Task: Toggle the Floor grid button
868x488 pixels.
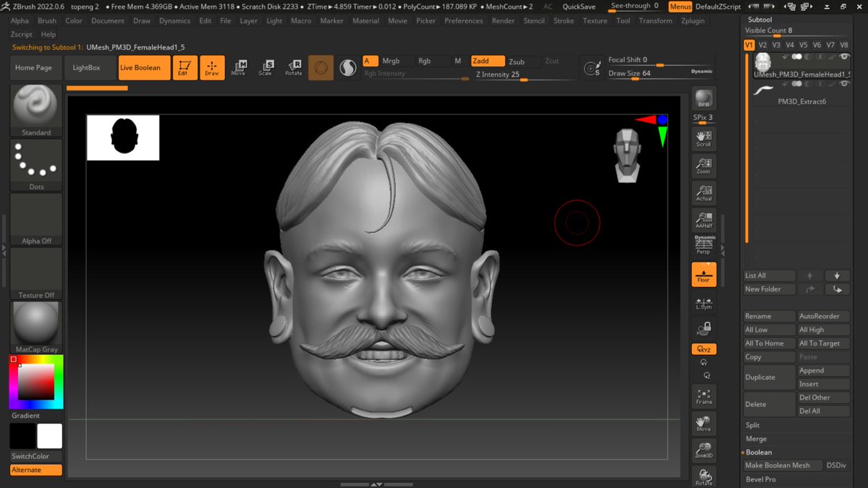Action: tap(703, 274)
